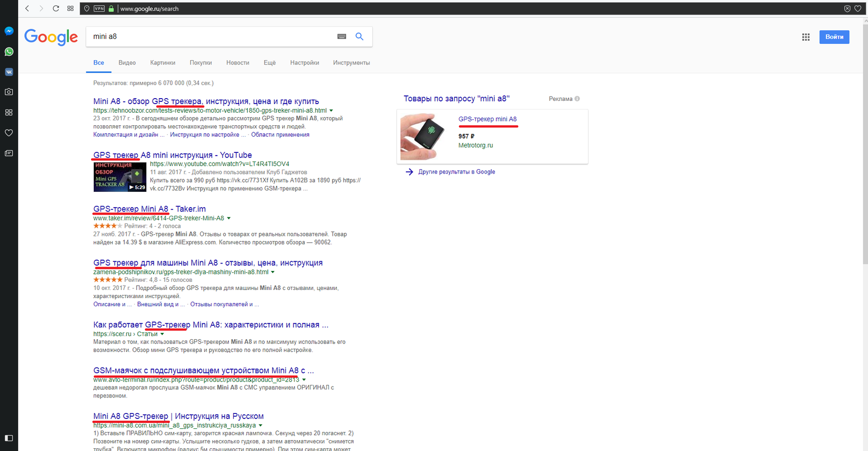The width and height of the screenshot is (868, 451).
Task: Open GPS трекер A8 mini инструкция - YouTube
Action: point(173,155)
